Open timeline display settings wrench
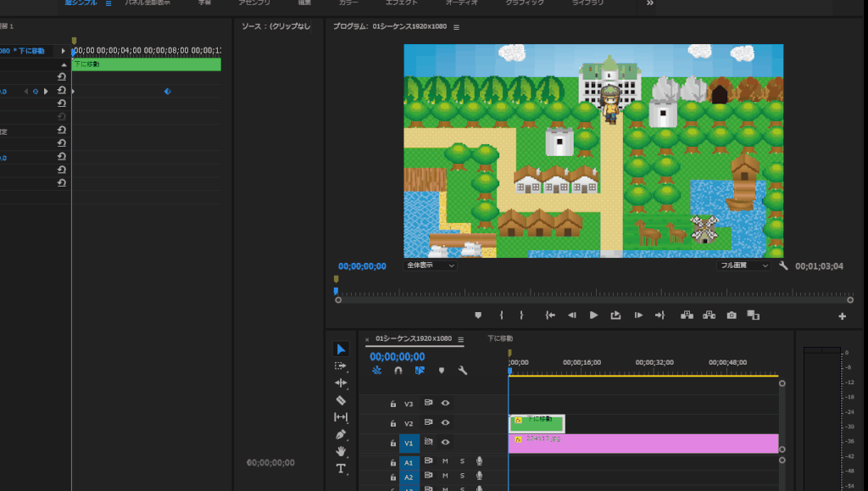The height and width of the screenshot is (491, 868). 463,371
